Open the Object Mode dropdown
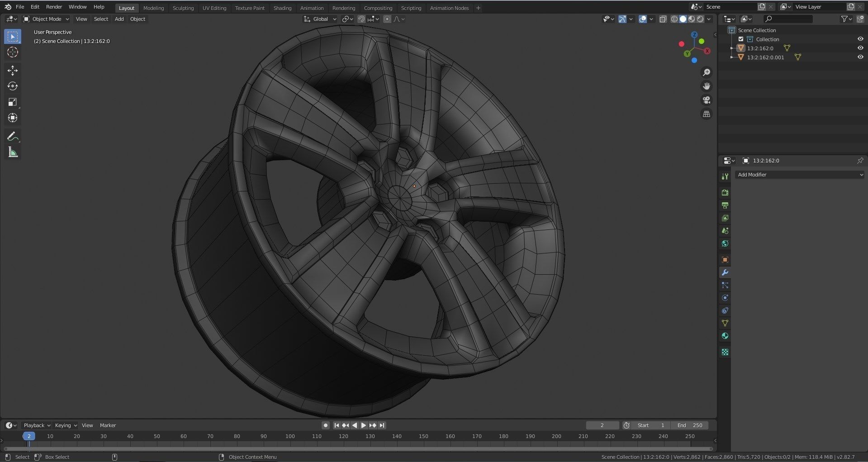This screenshot has width=868, height=462. (x=46, y=19)
